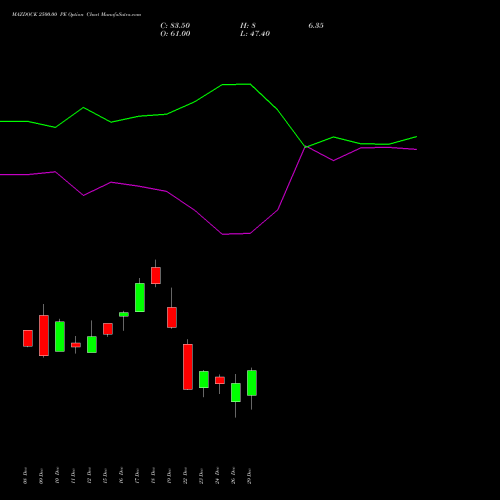The image size is (500, 500).
Task: Select the 19 Dec date label
Action: [169, 476]
